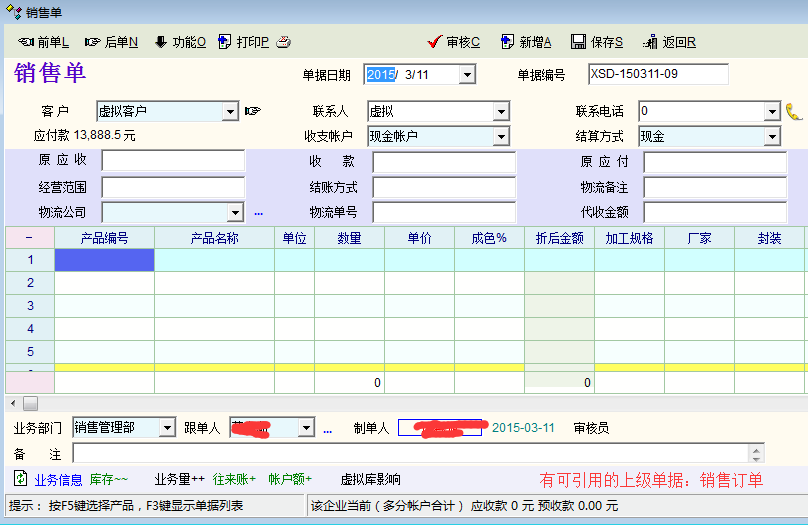Viewport: 808px width, 525px height.
Task: Click the printer icon in toolbar
Action: tap(284, 42)
